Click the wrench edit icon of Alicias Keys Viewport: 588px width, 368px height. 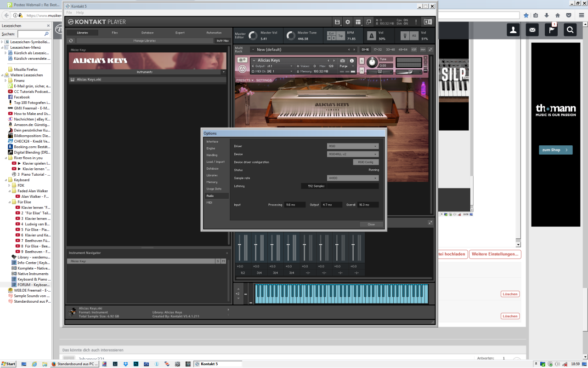(242, 60)
